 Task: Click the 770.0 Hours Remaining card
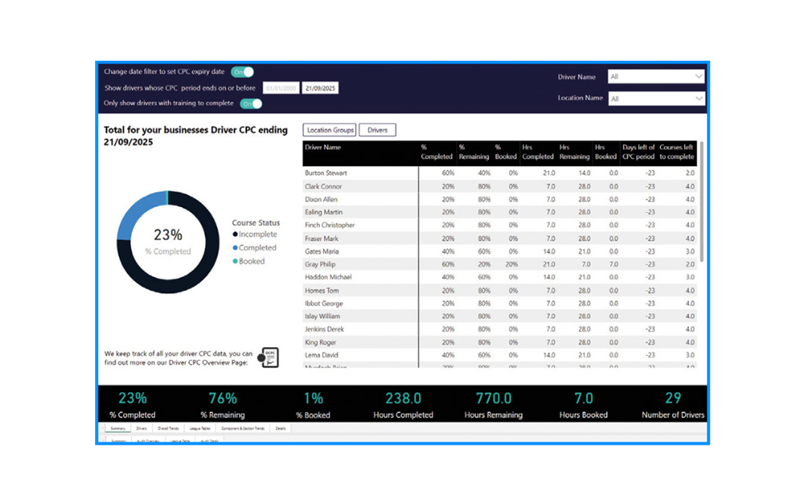tap(493, 405)
